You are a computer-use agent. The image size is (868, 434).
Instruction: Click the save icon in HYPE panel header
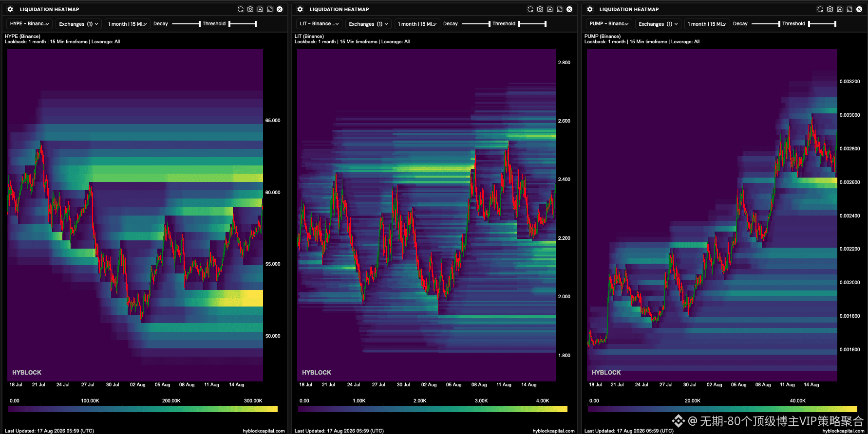click(260, 9)
